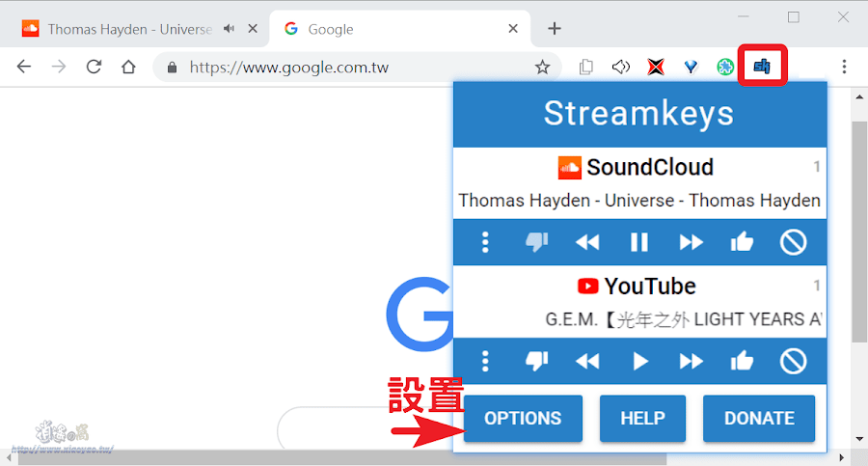Open the Streamkeys OPTIONS page

click(523, 419)
